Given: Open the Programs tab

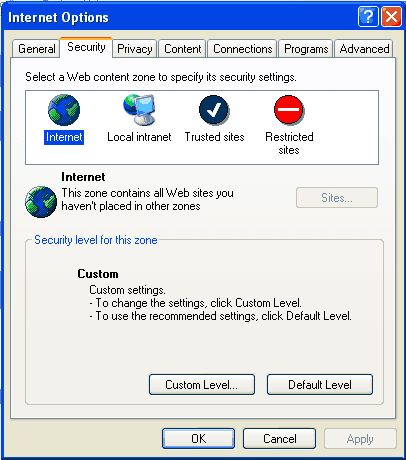Looking at the screenshot, I should [x=306, y=49].
